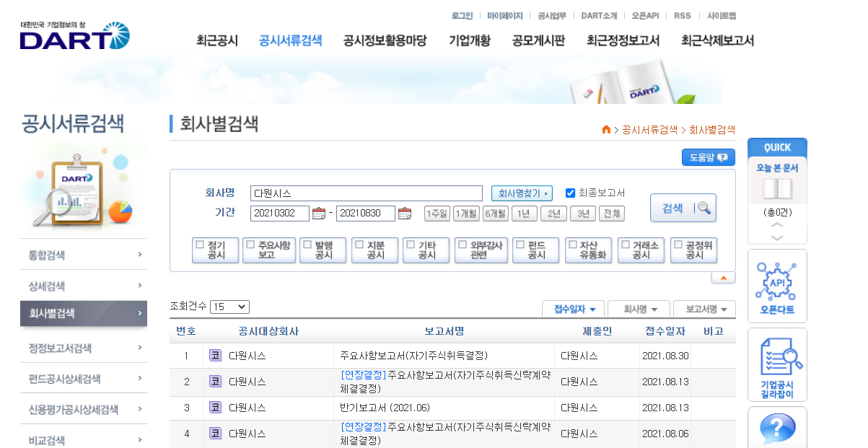Image resolution: width=868 pixels, height=448 pixels.
Task: Open 신용평가공시상세검색 in the sidebar
Action: [x=84, y=410]
